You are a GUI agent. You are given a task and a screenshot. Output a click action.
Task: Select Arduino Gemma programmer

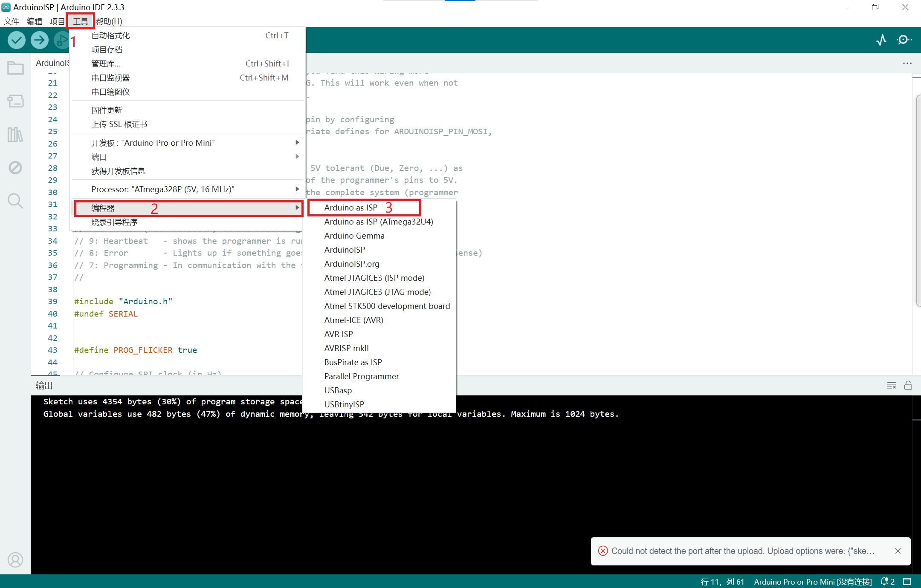(x=379, y=236)
